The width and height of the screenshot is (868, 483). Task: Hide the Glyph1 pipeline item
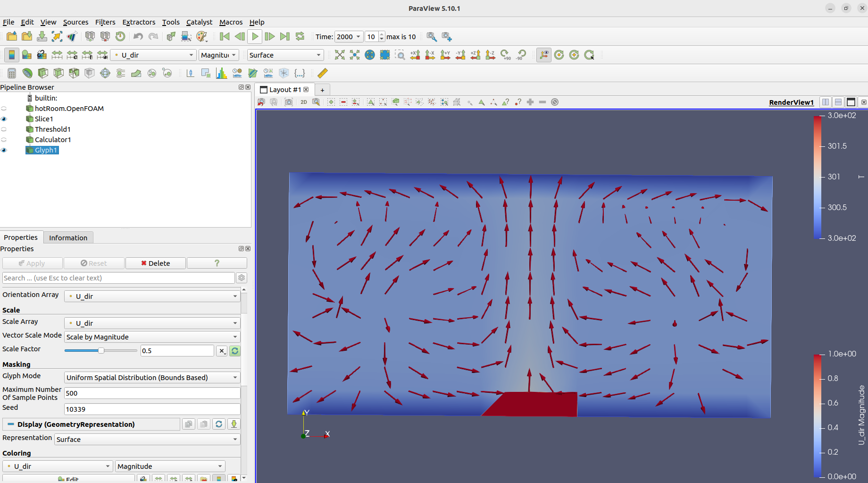point(4,150)
